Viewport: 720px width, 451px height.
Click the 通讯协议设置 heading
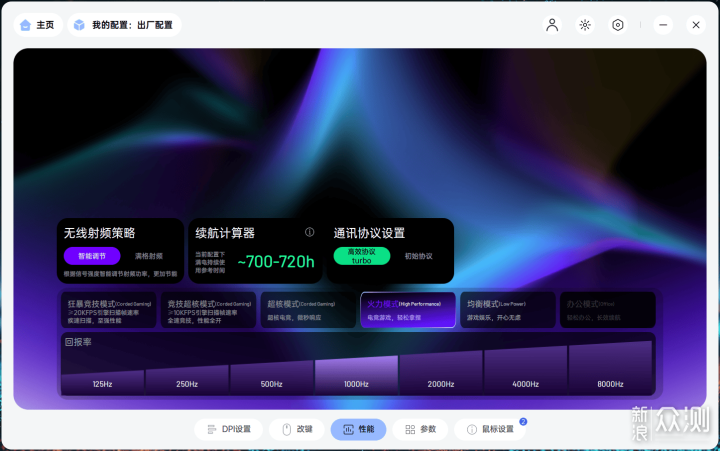[369, 233]
